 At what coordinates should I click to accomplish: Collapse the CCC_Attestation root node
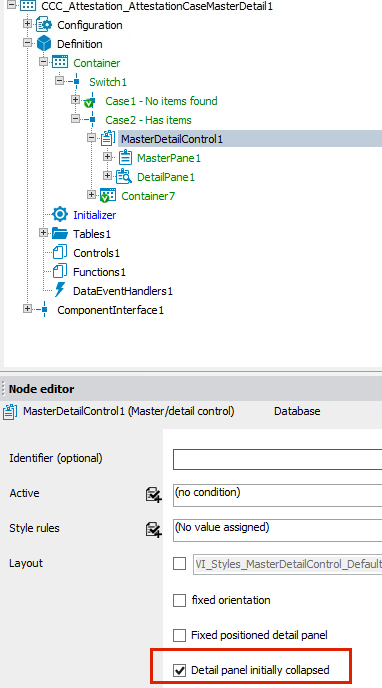click(x=12, y=6)
